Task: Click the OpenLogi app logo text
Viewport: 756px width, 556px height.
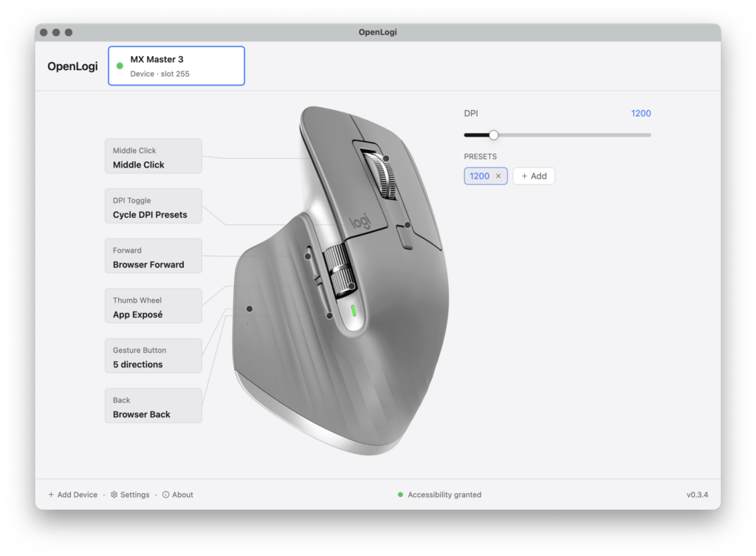Action: [x=72, y=66]
